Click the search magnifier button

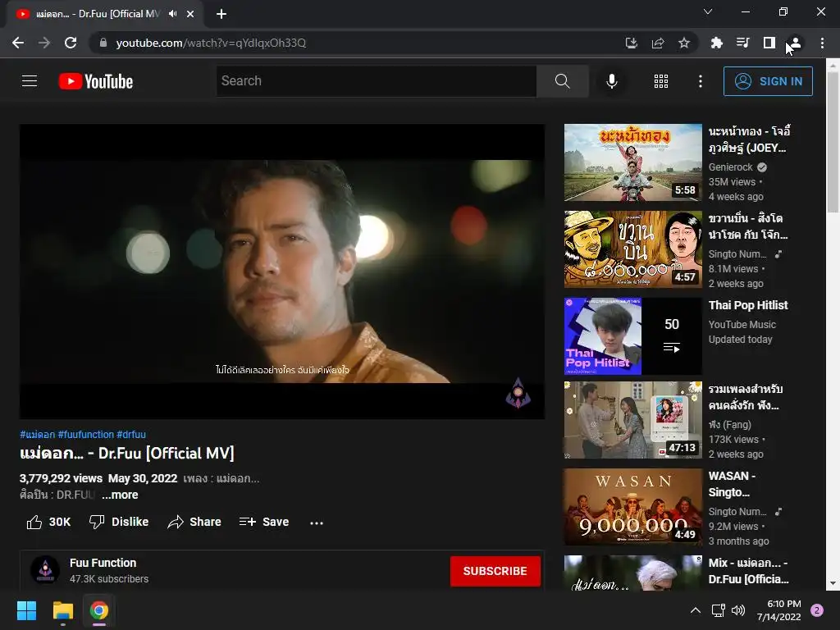click(x=562, y=81)
